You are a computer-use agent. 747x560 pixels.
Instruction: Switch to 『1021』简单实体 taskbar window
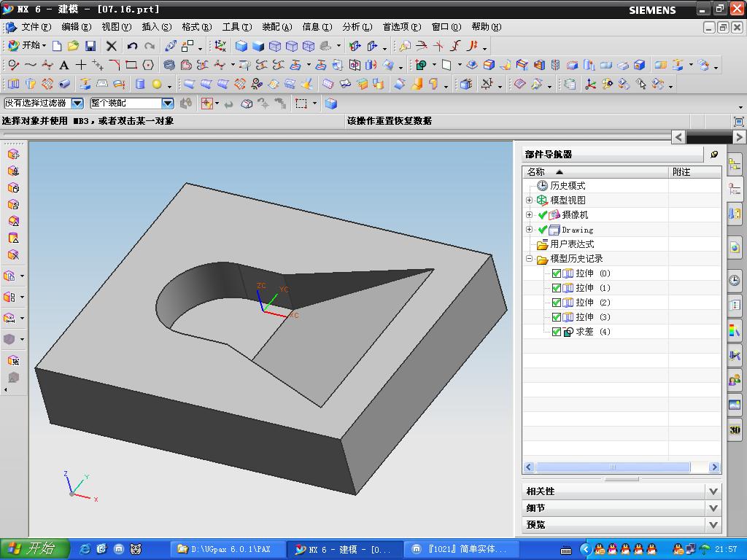click(x=461, y=550)
